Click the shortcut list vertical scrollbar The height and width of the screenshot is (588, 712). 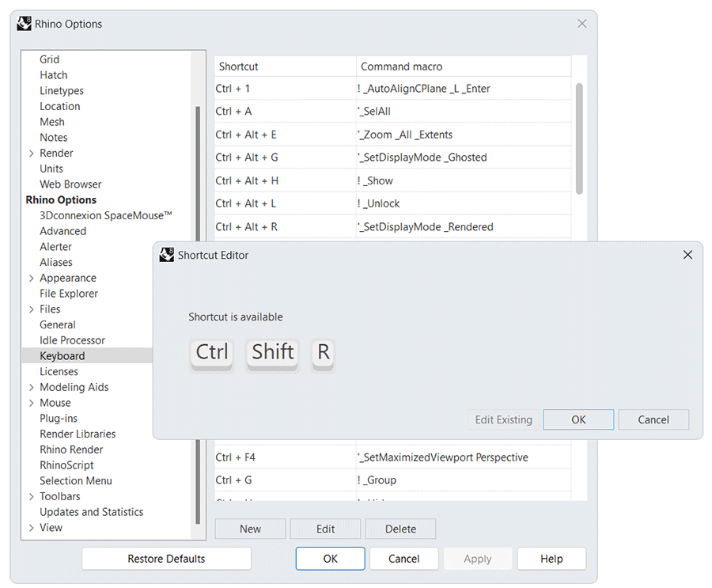pyautogui.click(x=579, y=138)
